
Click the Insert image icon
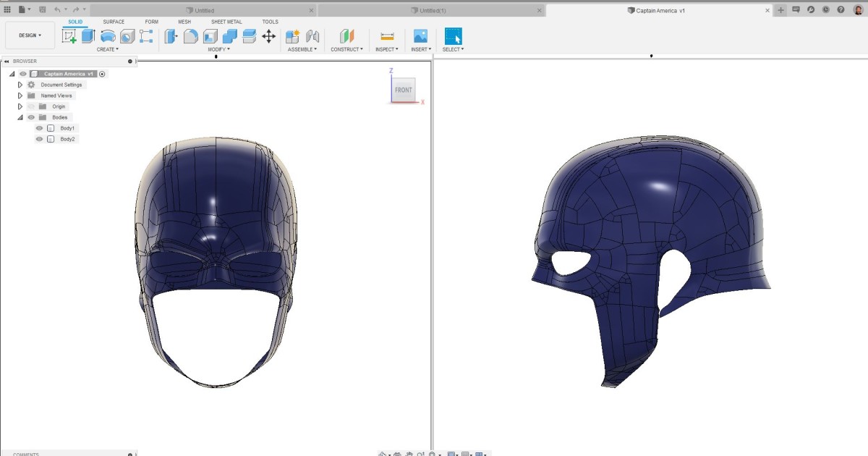tap(420, 36)
